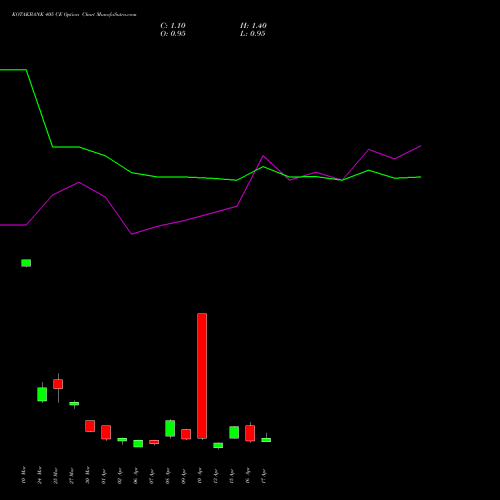Image resolution: width=500 pixels, height=500 pixels.
Task: Click the '02 Apr' date label on the axis
Action: pyautogui.click(x=120, y=475)
